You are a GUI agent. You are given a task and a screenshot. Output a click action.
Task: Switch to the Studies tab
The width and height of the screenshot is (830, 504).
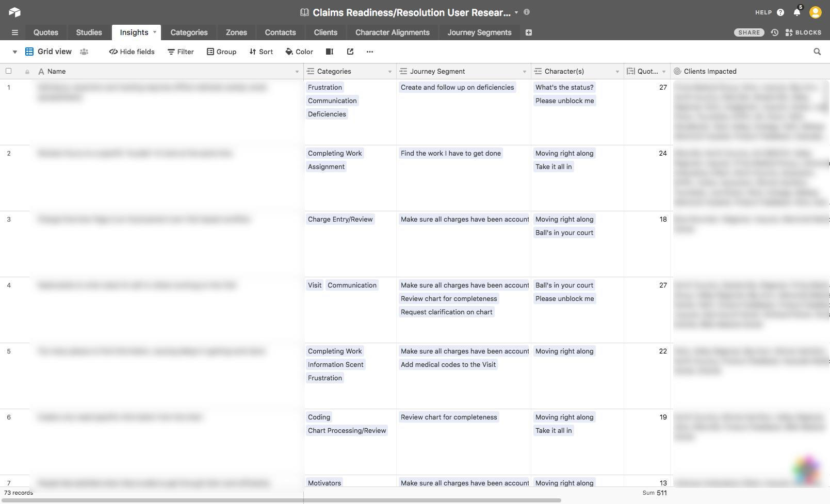(x=89, y=32)
